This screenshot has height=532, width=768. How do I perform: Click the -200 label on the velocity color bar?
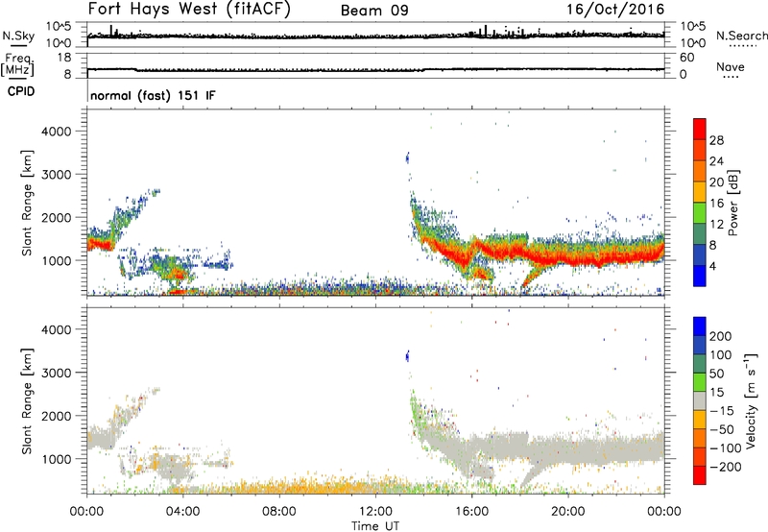726,467
